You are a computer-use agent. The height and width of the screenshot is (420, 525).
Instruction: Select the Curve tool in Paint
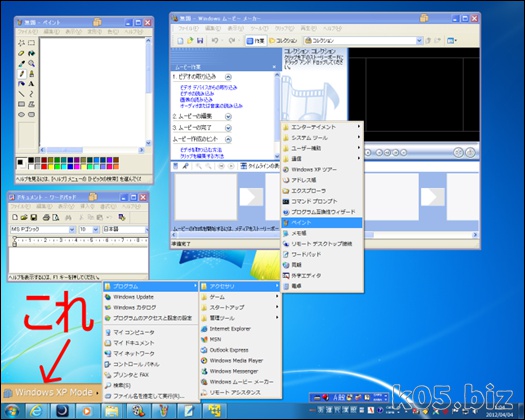pos(31,94)
